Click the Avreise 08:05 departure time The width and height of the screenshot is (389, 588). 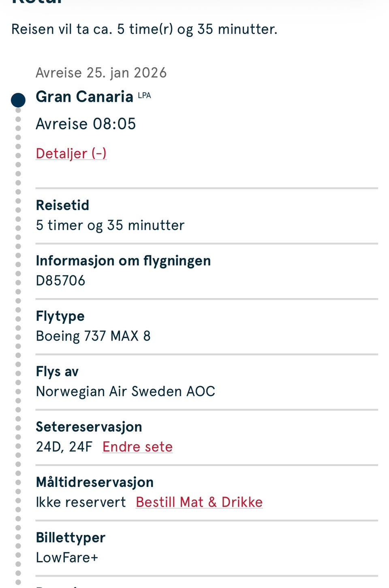tap(85, 124)
